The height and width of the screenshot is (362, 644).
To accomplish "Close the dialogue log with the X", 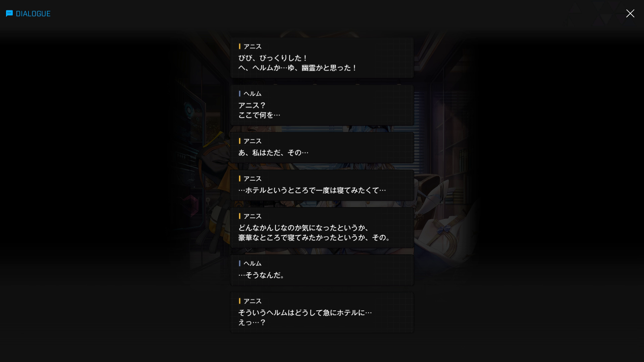I will click(630, 13).
